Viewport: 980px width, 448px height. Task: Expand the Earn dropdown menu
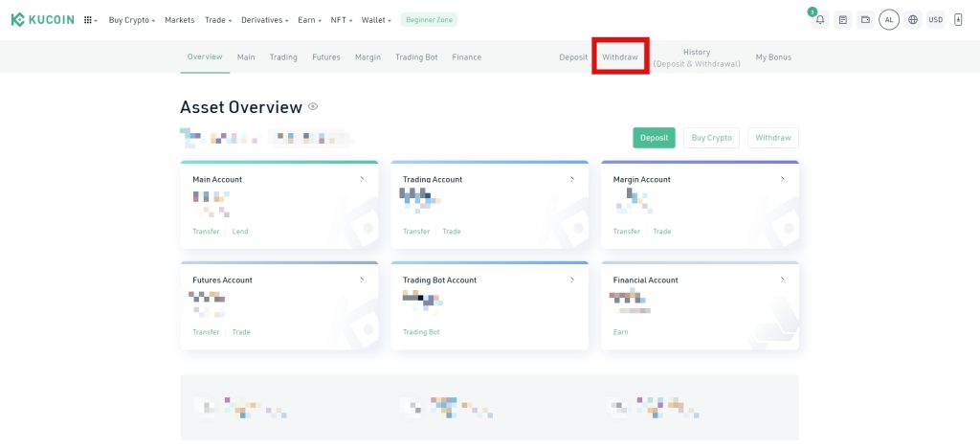pyautogui.click(x=309, y=20)
